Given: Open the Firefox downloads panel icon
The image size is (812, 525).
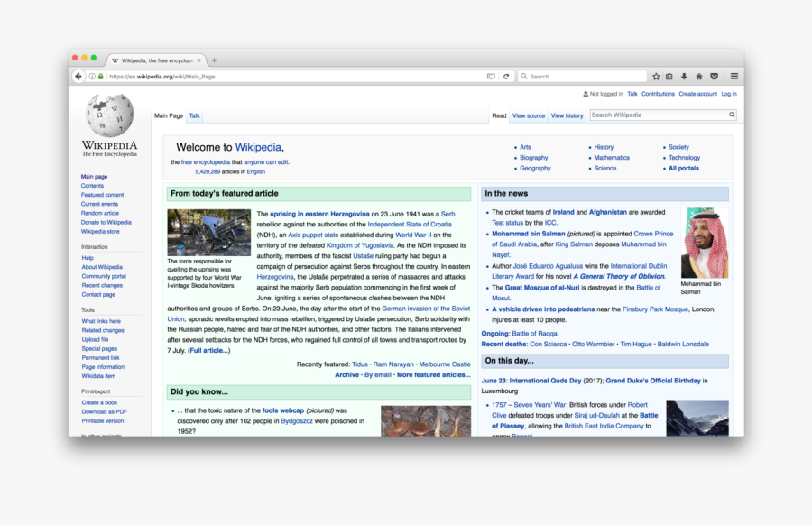Looking at the screenshot, I should point(684,76).
